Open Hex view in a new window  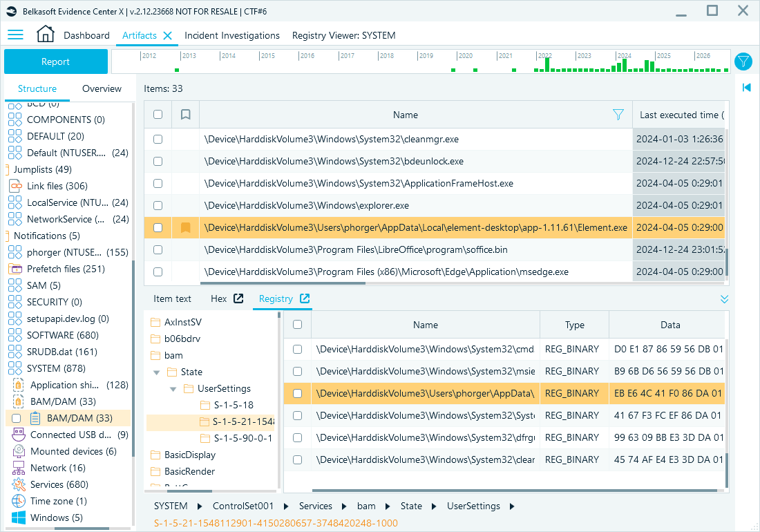point(238,298)
